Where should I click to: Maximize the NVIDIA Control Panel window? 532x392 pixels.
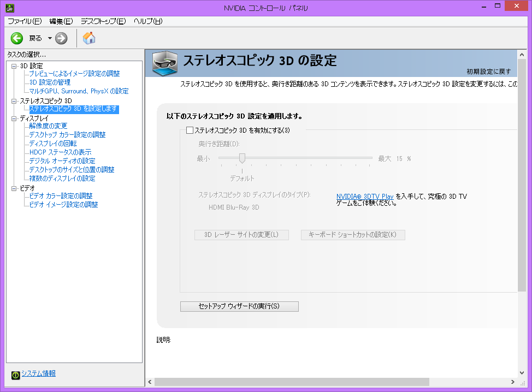498,7
